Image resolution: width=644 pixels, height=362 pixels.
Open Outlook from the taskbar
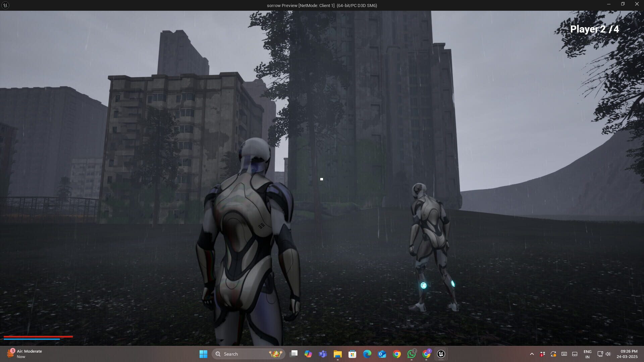point(381,354)
